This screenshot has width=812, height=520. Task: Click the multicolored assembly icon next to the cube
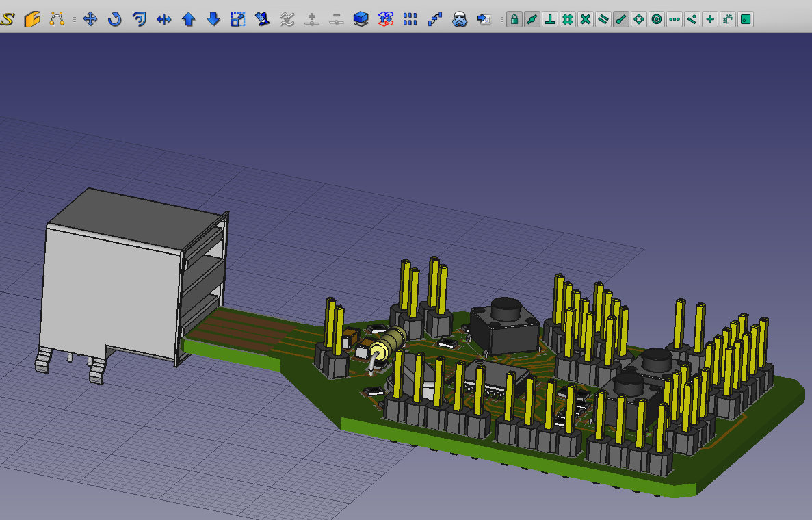pos(385,19)
